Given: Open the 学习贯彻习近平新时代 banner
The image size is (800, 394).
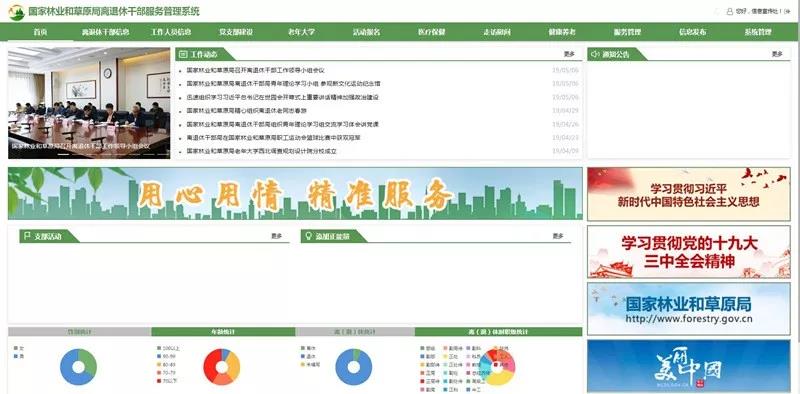Looking at the screenshot, I should (x=689, y=194).
